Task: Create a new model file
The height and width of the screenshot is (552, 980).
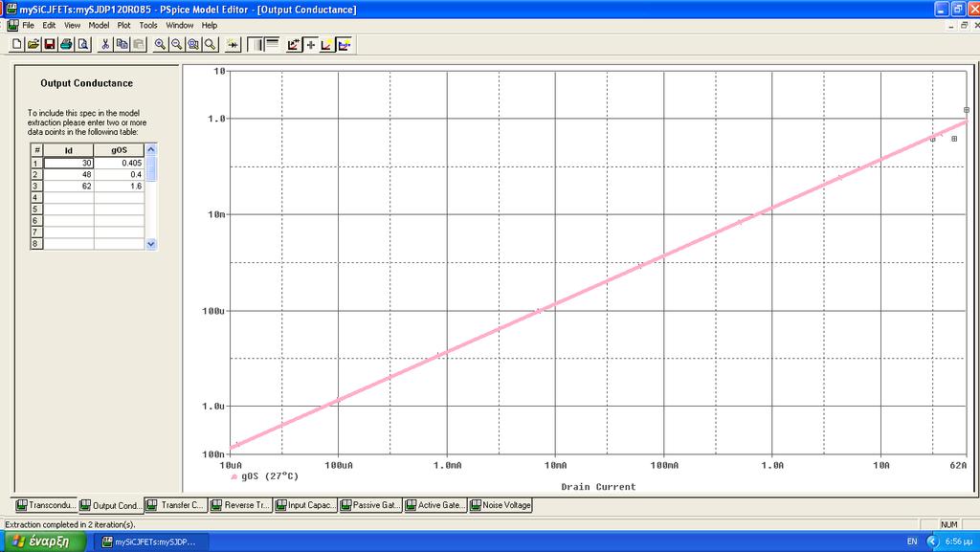Action: tap(17, 44)
